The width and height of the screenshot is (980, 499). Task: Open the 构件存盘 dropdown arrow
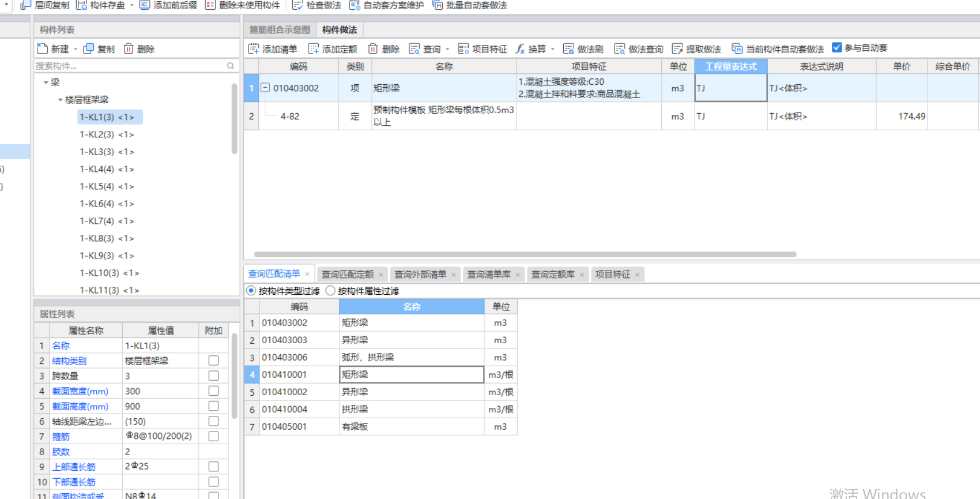[131, 5]
